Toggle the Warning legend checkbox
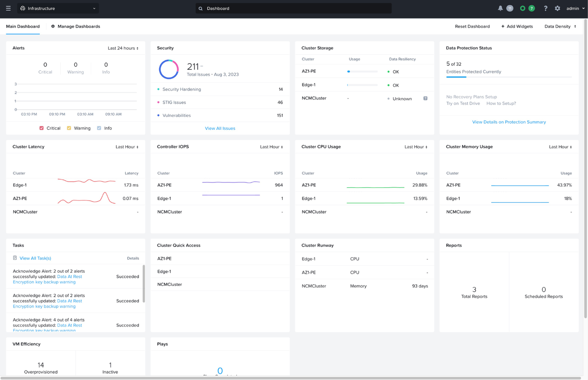Viewport: 588px width, 380px height. (x=69, y=128)
